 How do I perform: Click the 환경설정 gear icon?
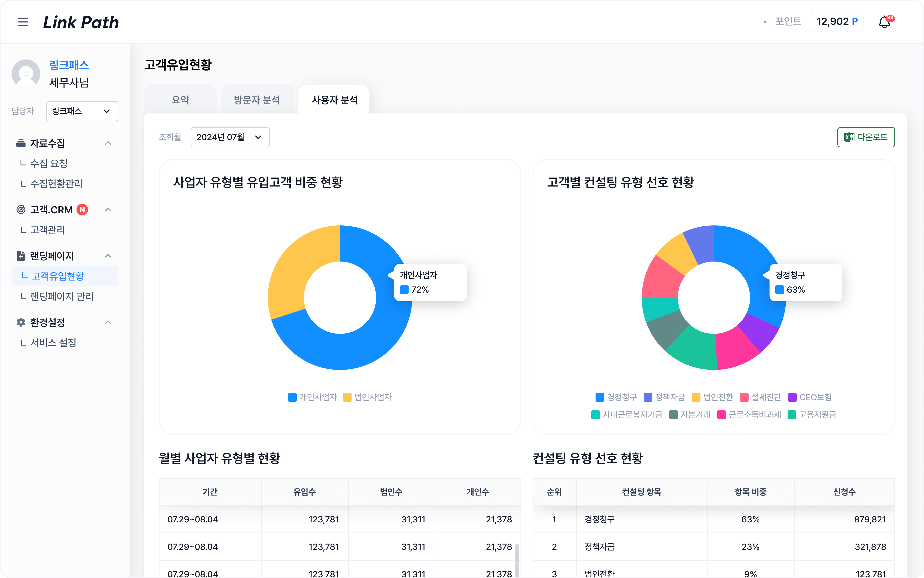click(x=21, y=322)
